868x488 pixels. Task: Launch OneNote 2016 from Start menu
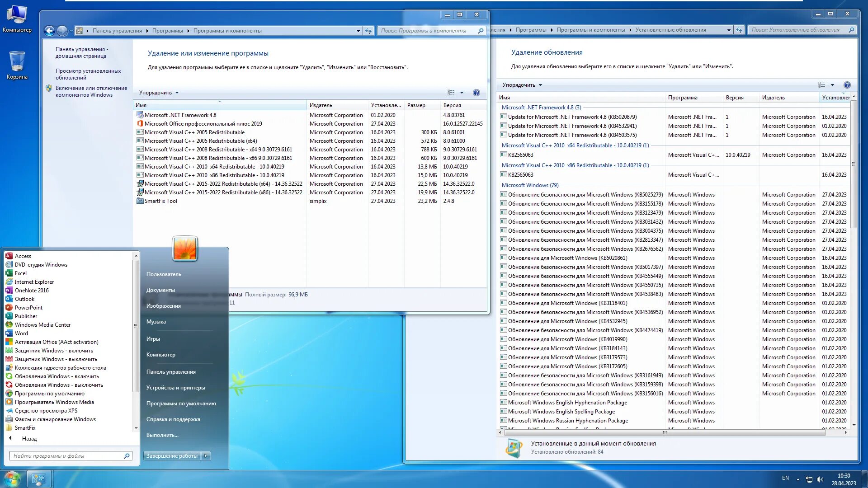tap(31, 291)
